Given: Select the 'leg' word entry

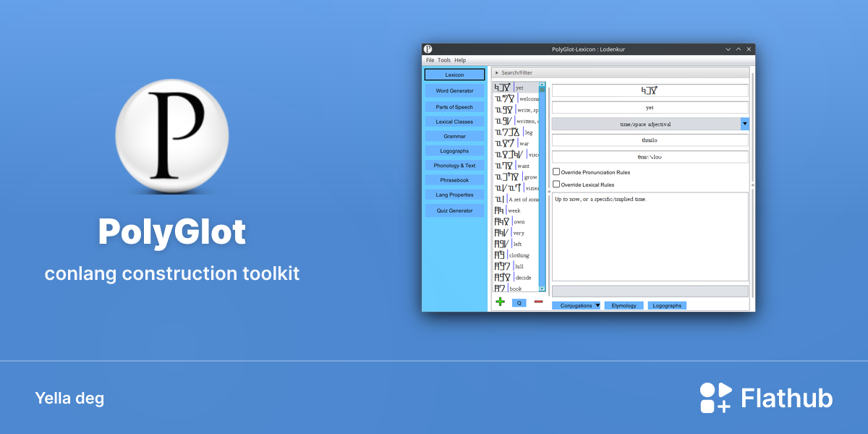Looking at the screenshot, I should (x=516, y=132).
